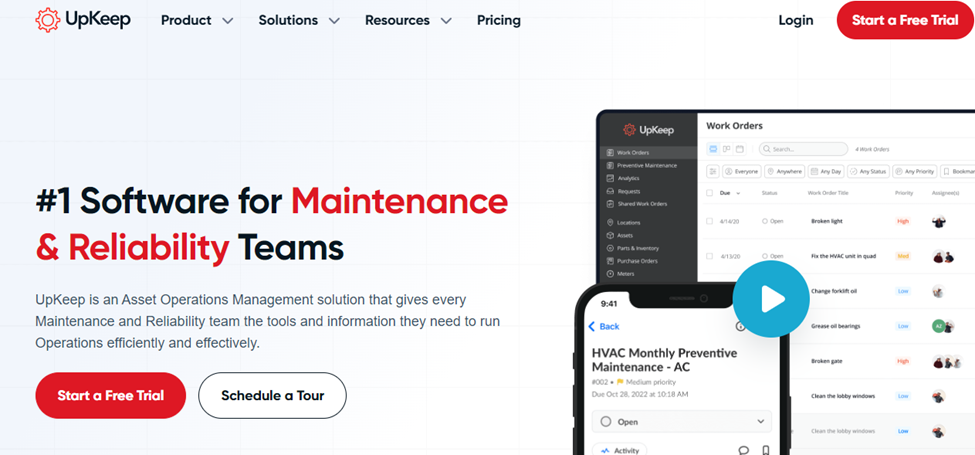Viewport: 975px width, 455px height.
Task: Click header Start a Free Trial button
Action: coord(905,20)
